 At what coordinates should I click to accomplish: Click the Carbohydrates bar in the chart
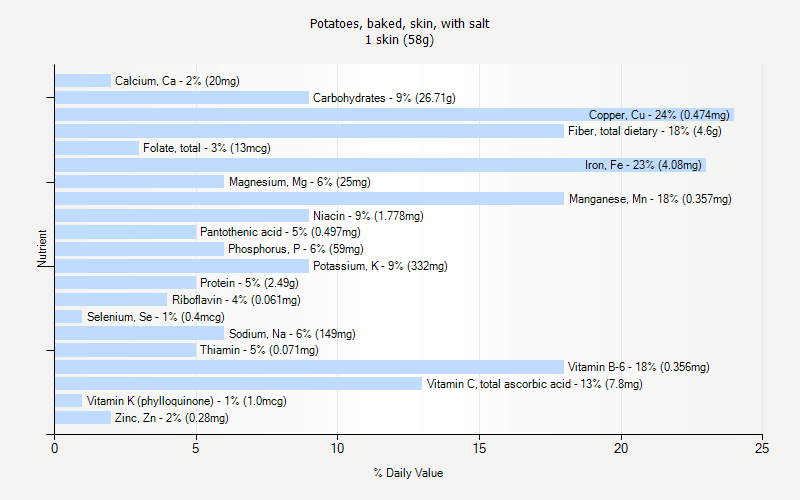pyautogui.click(x=182, y=97)
